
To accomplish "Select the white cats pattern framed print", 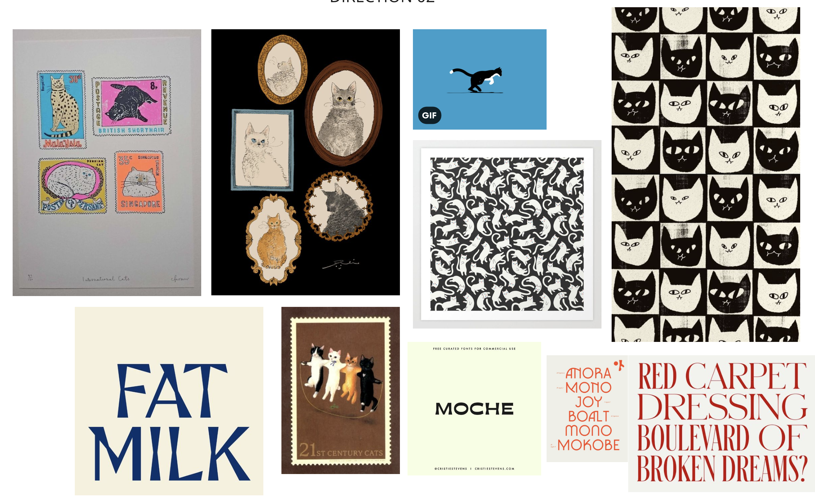I will (507, 234).
